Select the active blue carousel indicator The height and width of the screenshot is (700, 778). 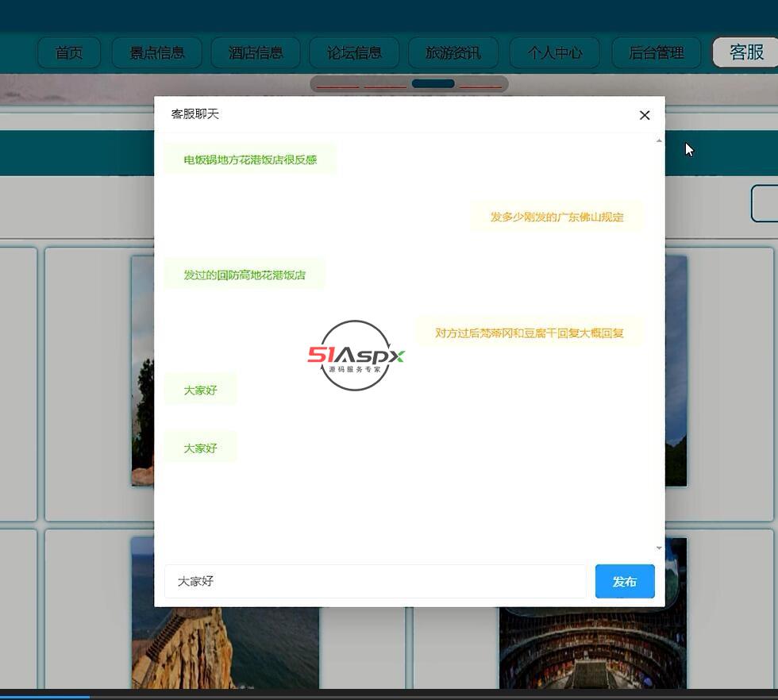pos(433,84)
